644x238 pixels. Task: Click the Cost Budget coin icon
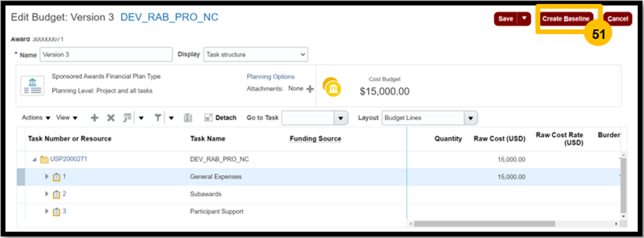click(x=332, y=87)
